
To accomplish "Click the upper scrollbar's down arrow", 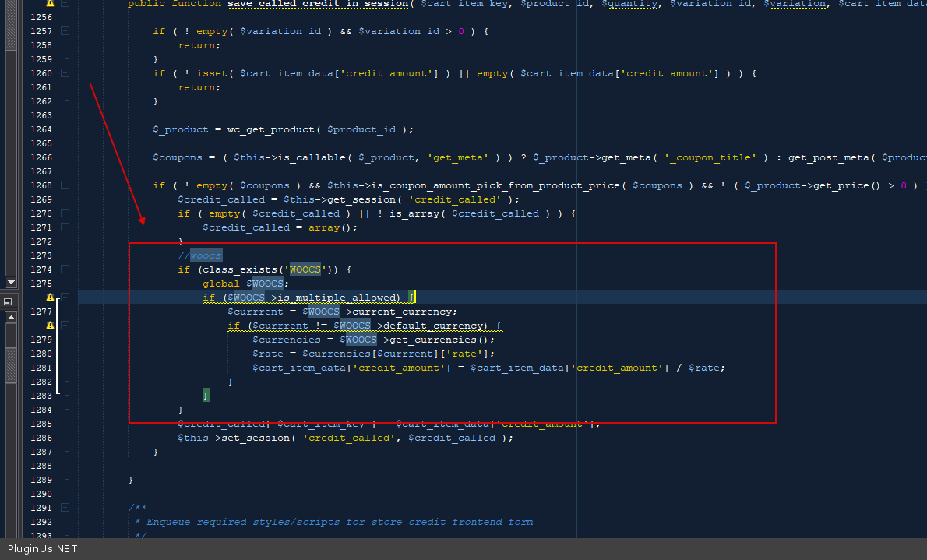I will [x=11, y=281].
